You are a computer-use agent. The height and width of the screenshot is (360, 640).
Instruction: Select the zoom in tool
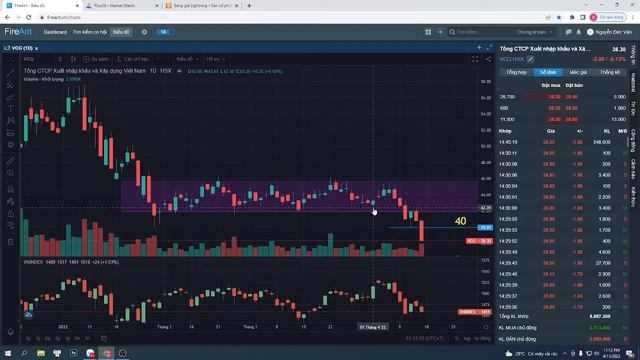pos(11,173)
